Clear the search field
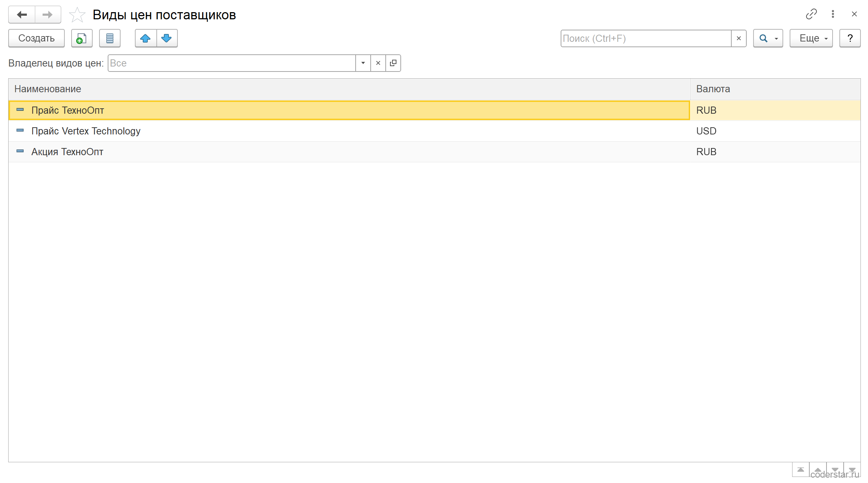 point(739,38)
